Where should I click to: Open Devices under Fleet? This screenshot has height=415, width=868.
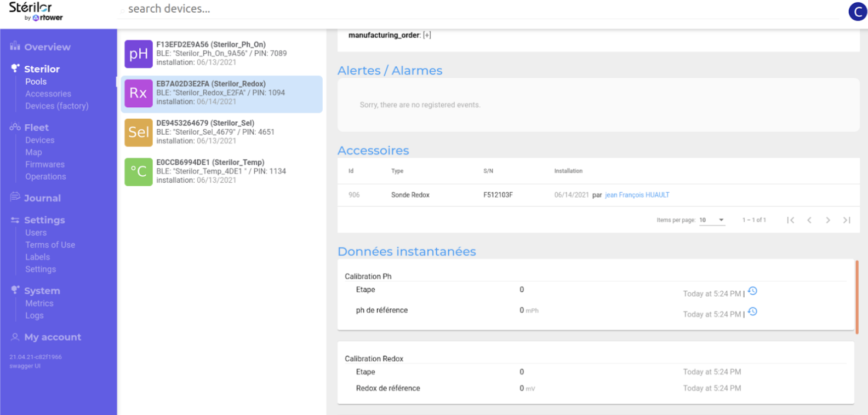[40, 140]
